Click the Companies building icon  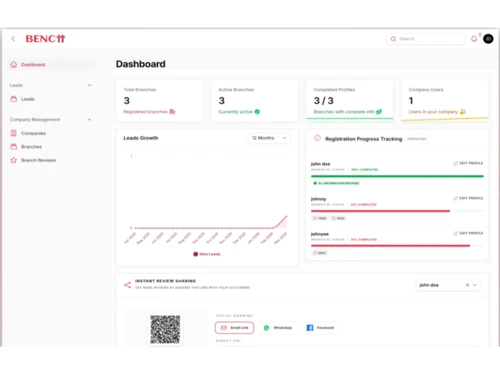pyautogui.click(x=13, y=133)
